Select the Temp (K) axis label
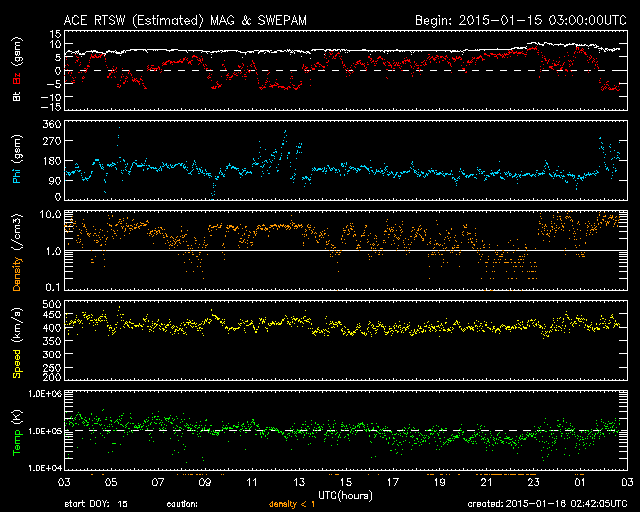The image size is (640, 512). click(17, 430)
